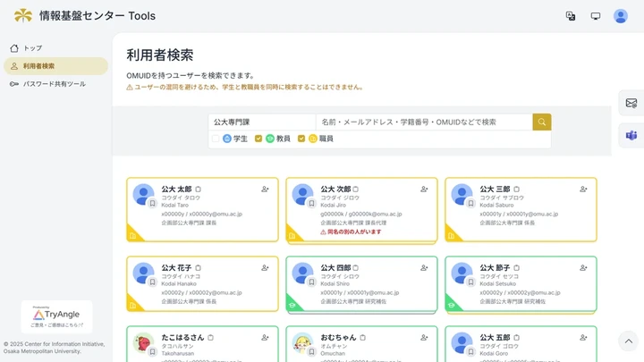Click g00000k@omu.ac.jp on 公大 次郎 card
644x362 pixels.
pos(376,214)
